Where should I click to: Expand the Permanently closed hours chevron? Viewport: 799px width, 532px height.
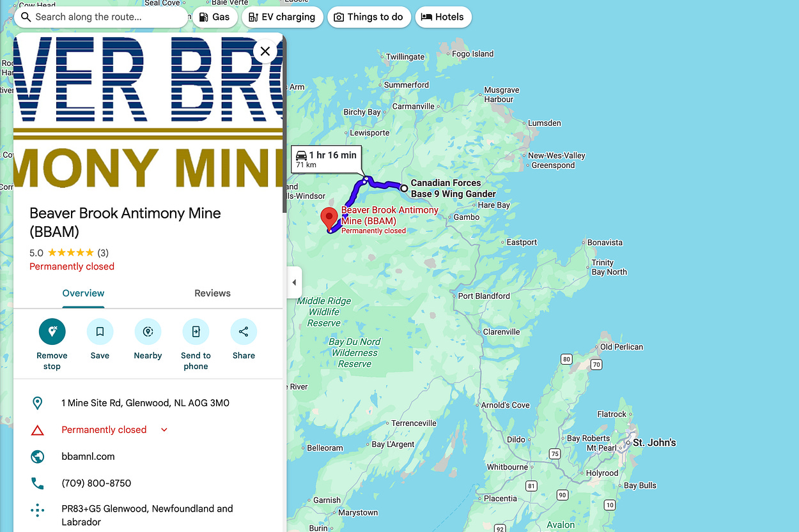click(164, 430)
